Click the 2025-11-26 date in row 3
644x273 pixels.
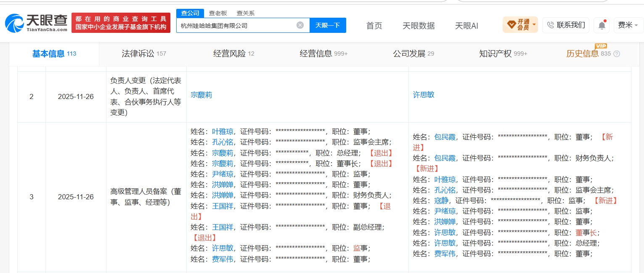(76, 197)
